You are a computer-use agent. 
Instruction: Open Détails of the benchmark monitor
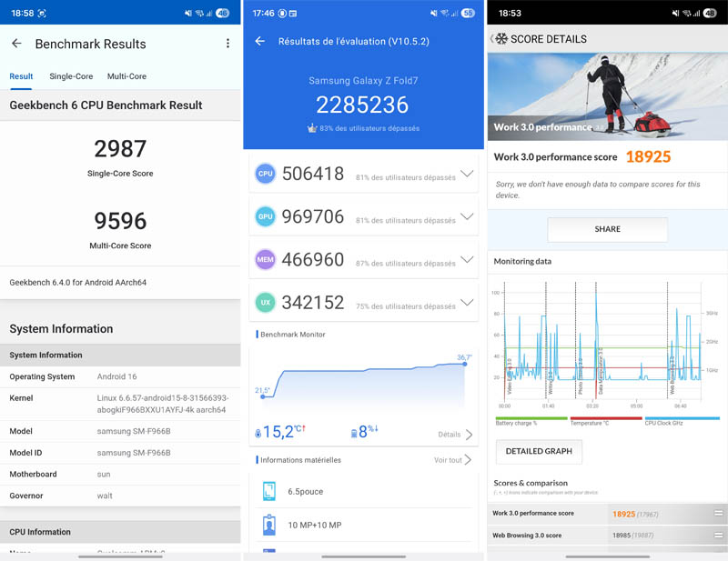click(455, 435)
